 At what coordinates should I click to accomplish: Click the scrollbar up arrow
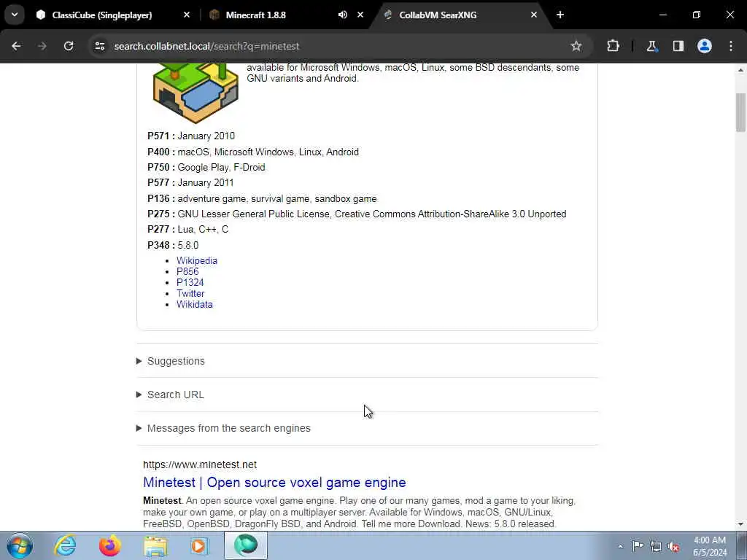pyautogui.click(x=740, y=69)
